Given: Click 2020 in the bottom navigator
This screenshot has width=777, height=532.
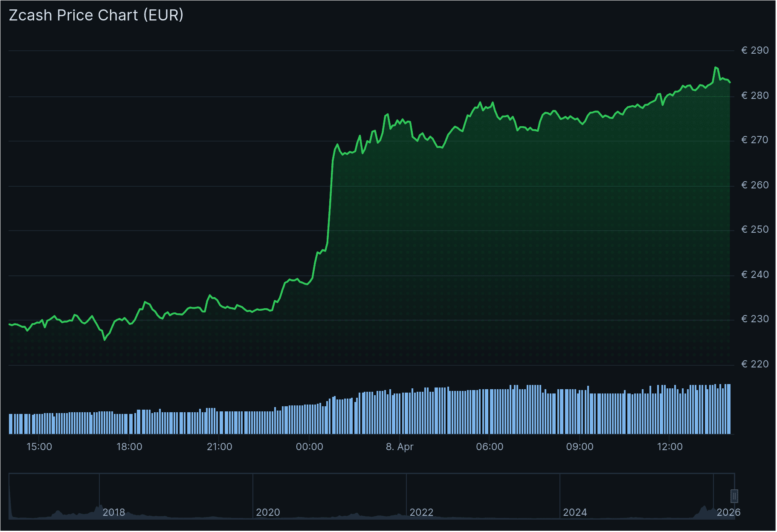Looking at the screenshot, I should [x=268, y=512].
